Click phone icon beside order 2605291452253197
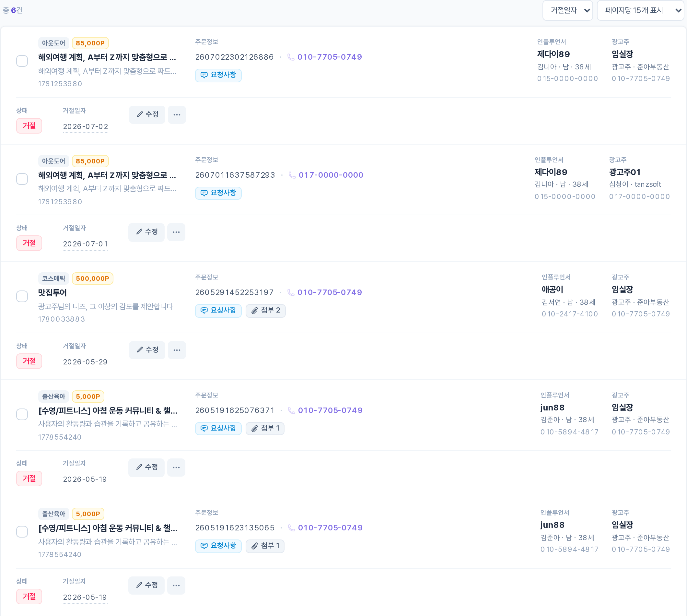This screenshot has width=687, height=616. (291, 292)
